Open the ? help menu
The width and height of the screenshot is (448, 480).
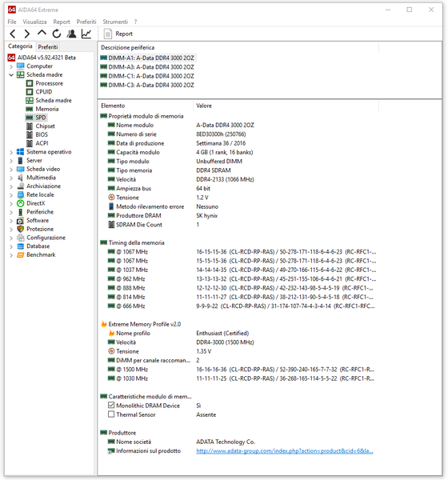(x=135, y=22)
